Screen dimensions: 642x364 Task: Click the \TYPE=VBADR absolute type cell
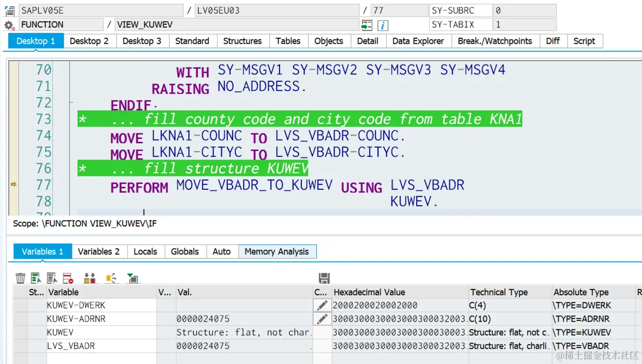pyautogui.click(x=593, y=346)
